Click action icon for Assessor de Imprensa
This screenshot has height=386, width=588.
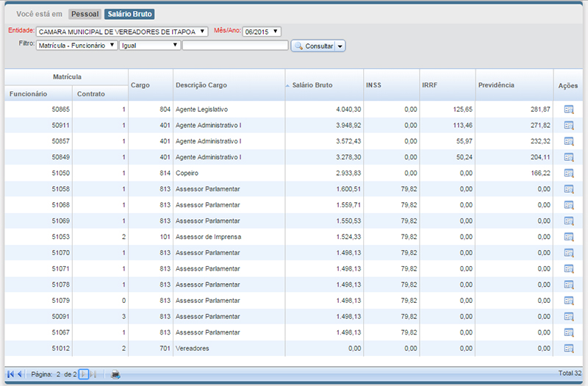[569, 237]
